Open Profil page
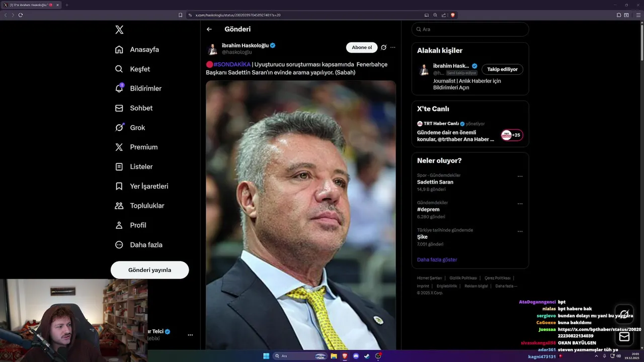644x362 pixels. coord(130,225)
